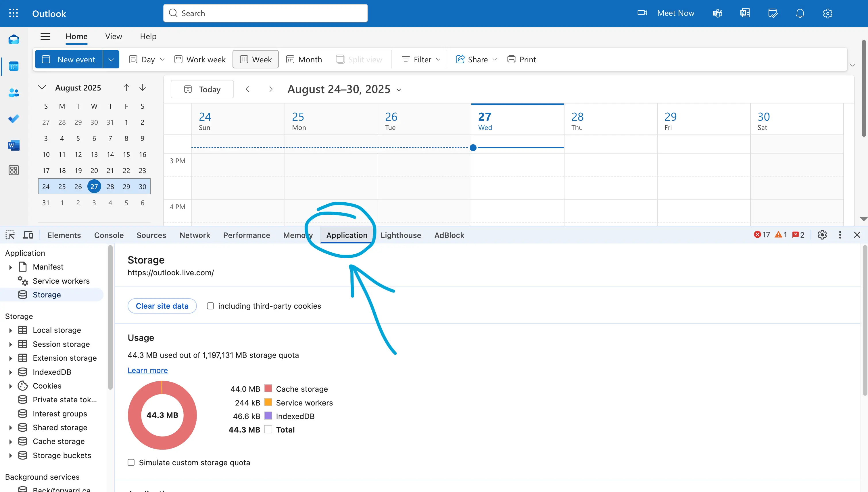Click the Clear site data button

[x=162, y=306]
